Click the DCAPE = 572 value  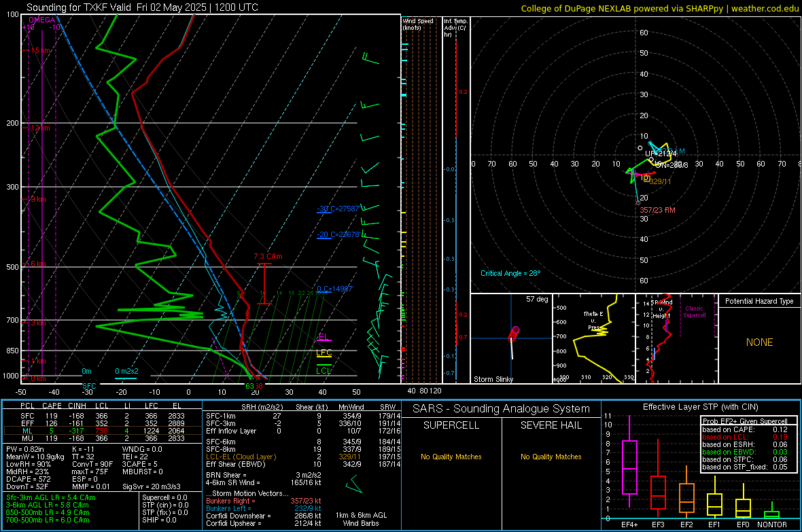tap(28, 479)
